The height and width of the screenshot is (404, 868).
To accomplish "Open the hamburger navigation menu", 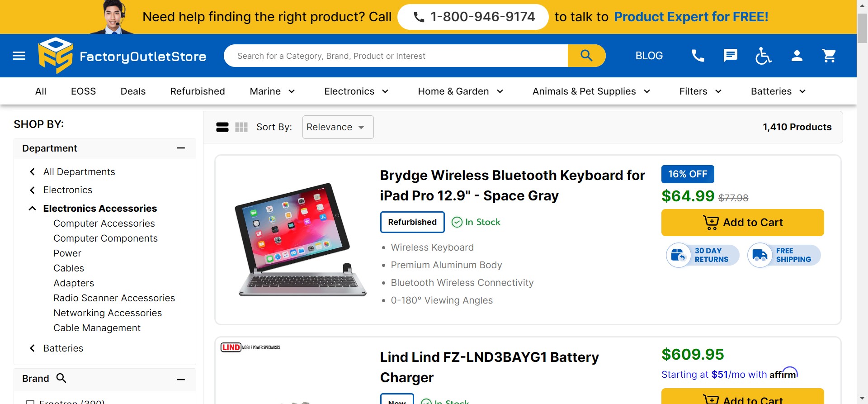I will [19, 56].
